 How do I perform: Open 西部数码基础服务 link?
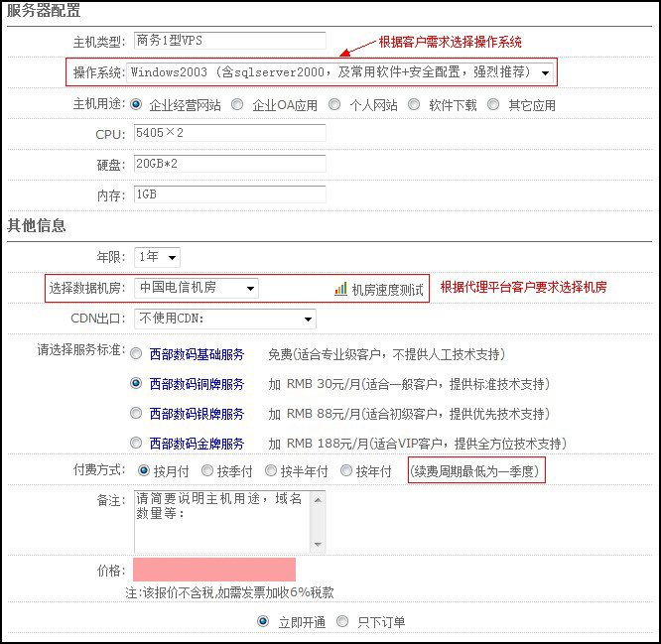tap(197, 354)
